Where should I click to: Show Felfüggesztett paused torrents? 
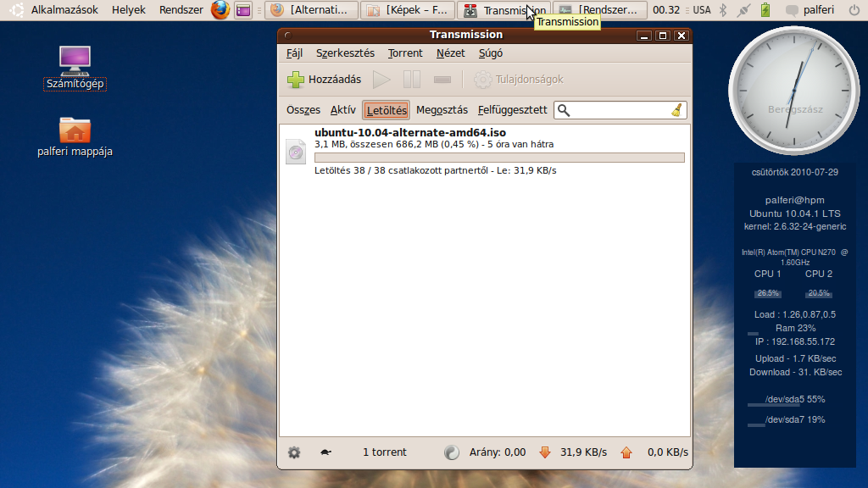coord(512,110)
